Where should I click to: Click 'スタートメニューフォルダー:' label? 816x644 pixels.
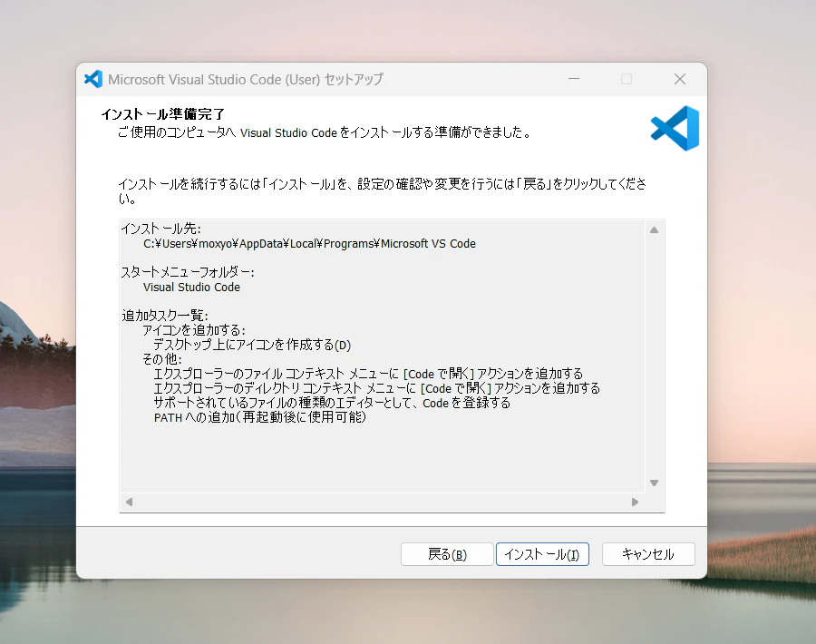coord(188,272)
